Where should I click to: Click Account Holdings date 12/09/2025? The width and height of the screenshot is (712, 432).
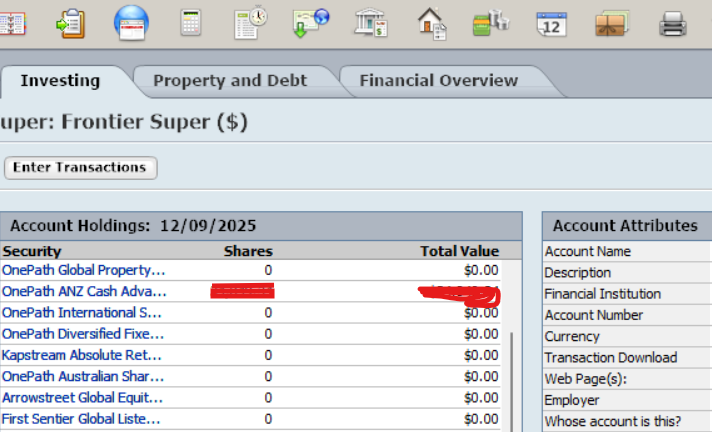point(208,226)
